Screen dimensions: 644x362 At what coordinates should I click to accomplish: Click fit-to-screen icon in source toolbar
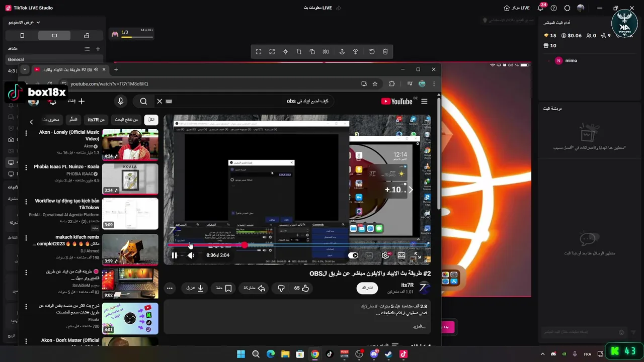click(259, 52)
